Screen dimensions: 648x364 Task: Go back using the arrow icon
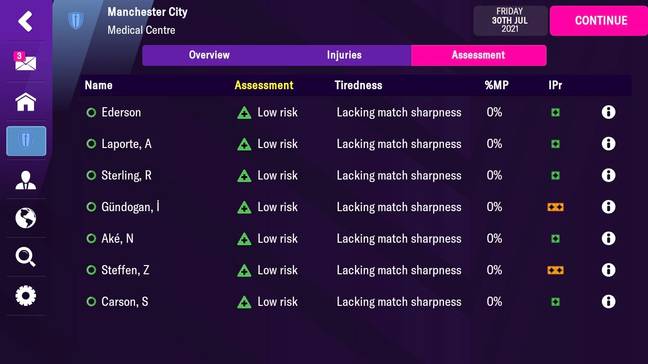[x=25, y=21]
